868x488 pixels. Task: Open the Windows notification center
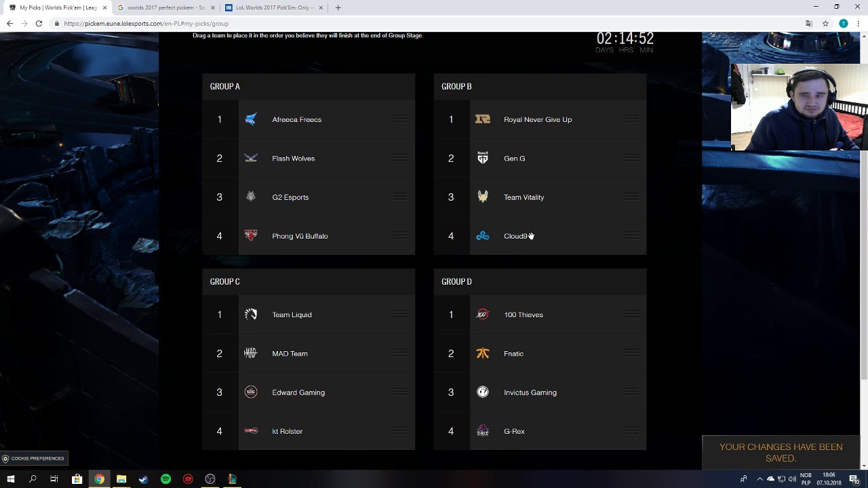pos(854,479)
